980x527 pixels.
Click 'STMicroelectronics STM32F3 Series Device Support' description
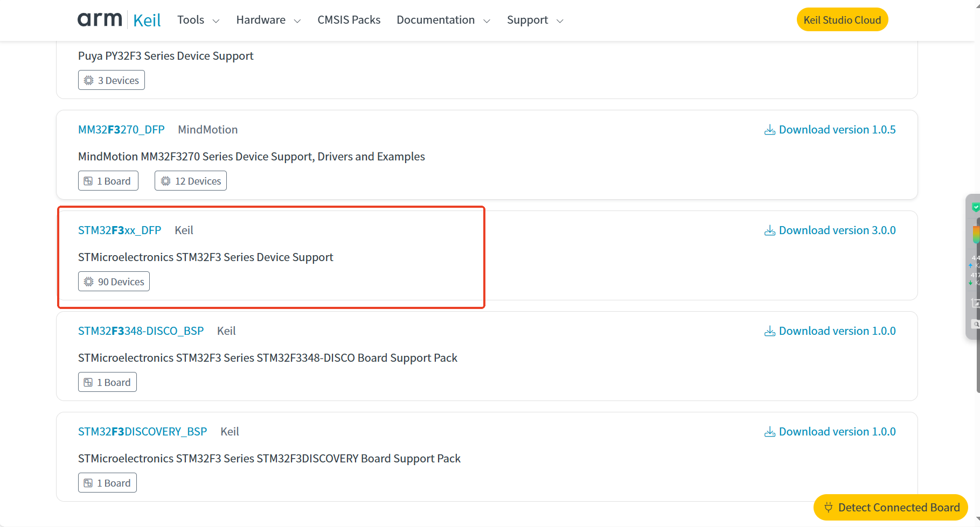(206, 257)
